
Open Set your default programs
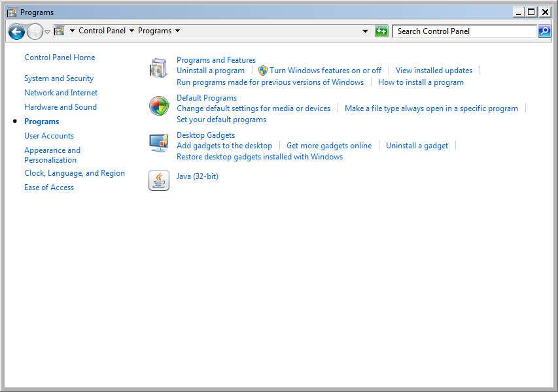click(221, 119)
